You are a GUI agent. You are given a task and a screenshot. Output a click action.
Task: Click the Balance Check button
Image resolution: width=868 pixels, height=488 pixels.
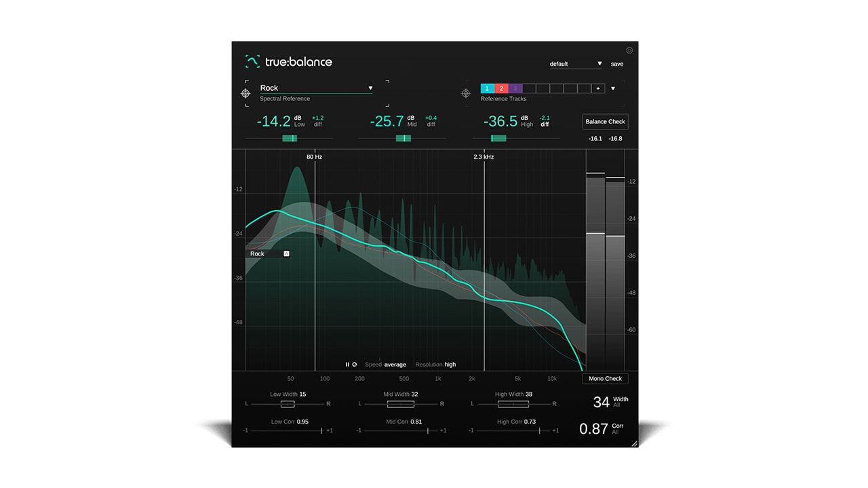606,121
